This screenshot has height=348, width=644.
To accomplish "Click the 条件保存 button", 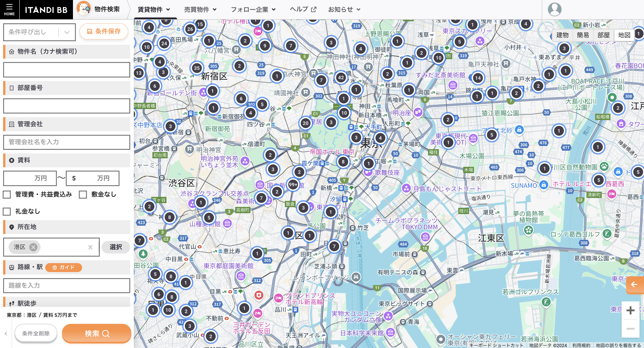I will 104,31.
